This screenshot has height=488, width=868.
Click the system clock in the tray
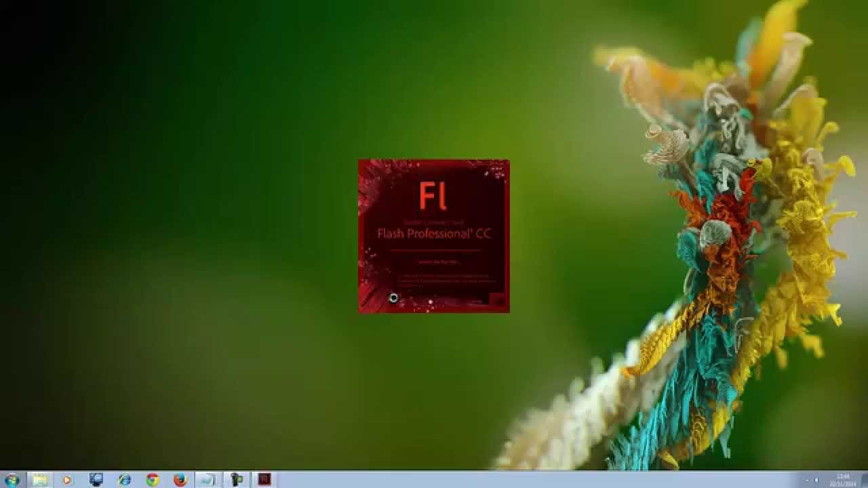pyautogui.click(x=843, y=479)
